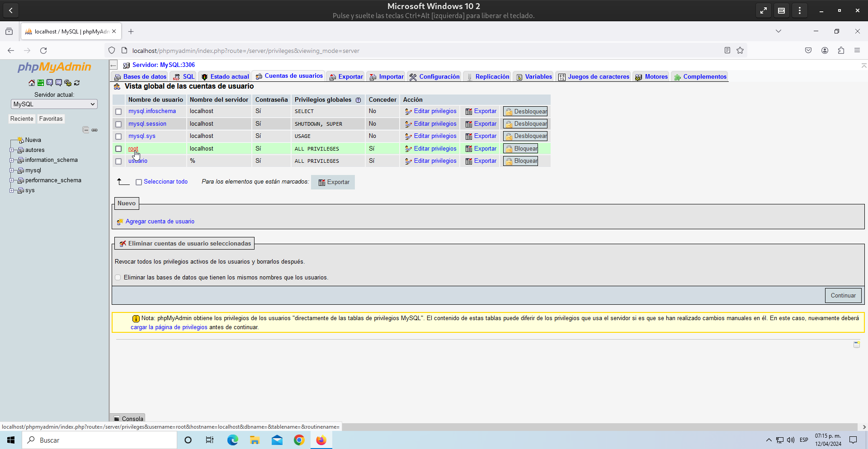Image resolution: width=868 pixels, height=449 pixels.
Task: Tick the mysql.infoschema row checkbox
Action: 118,112
